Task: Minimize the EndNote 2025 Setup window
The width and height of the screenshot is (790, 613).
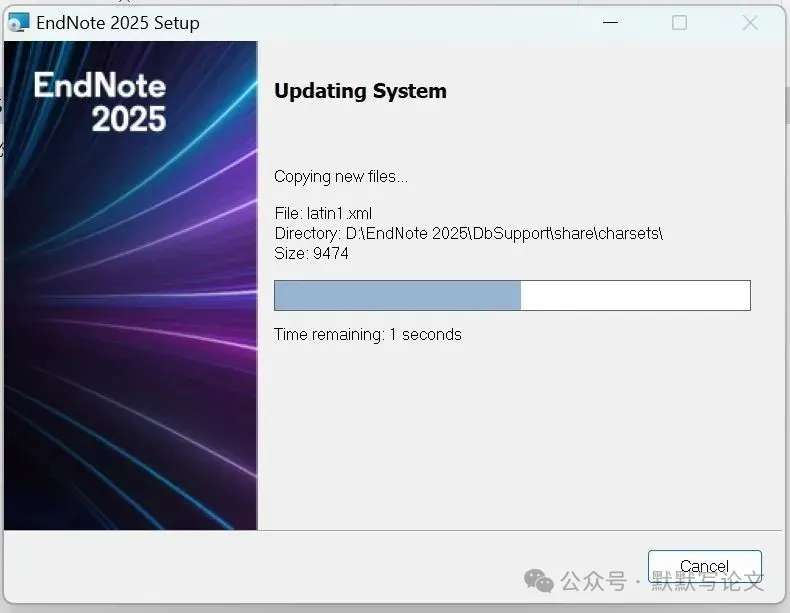Action: pyautogui.click(x=610, y=23)
